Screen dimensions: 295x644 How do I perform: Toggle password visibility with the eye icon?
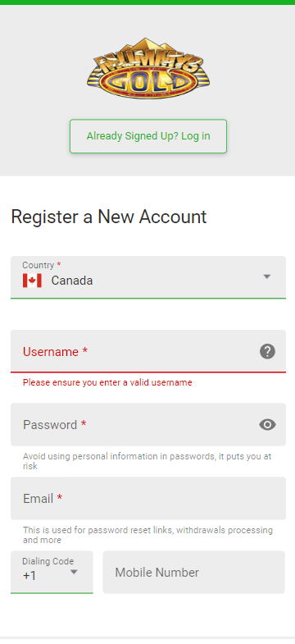click(x=267, y=425)
